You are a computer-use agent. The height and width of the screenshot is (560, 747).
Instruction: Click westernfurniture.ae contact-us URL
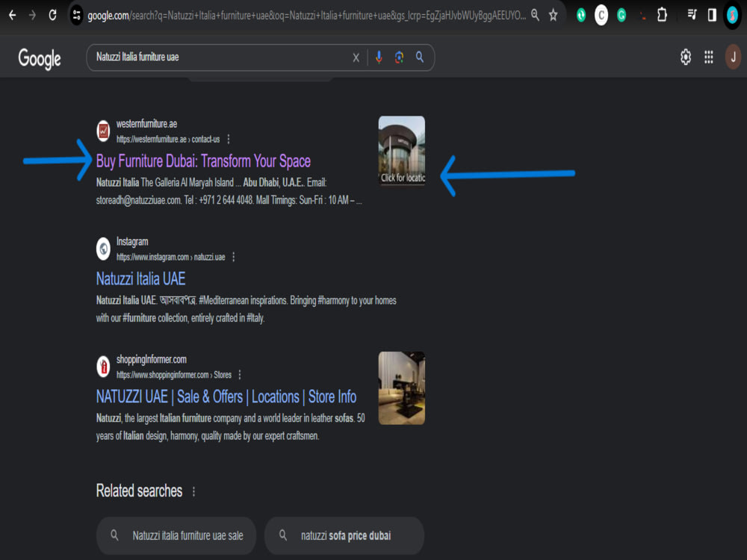coord(168,139)
